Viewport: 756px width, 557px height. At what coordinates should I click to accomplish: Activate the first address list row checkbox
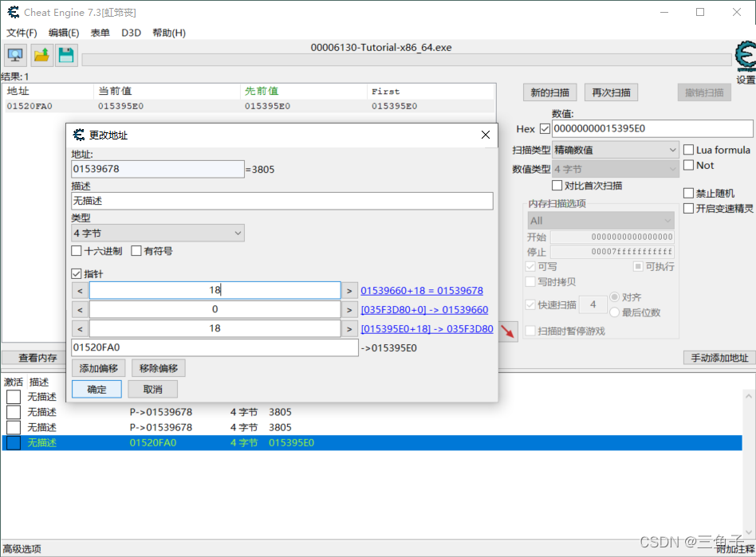click(14, 397)
